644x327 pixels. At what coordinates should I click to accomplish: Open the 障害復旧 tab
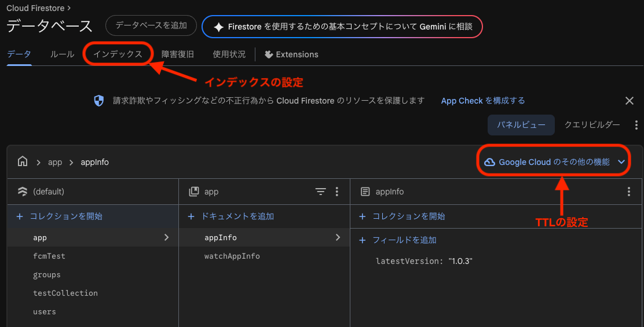click(177, 54)
